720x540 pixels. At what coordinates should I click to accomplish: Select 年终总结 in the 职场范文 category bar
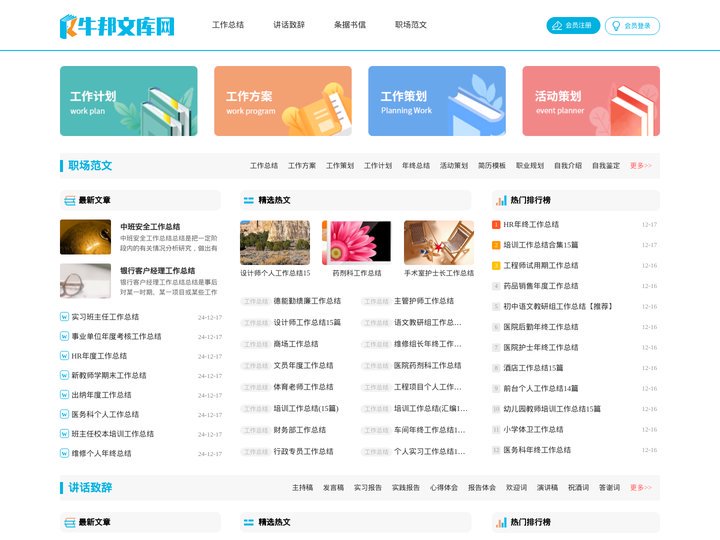click(x=416, y=166)
